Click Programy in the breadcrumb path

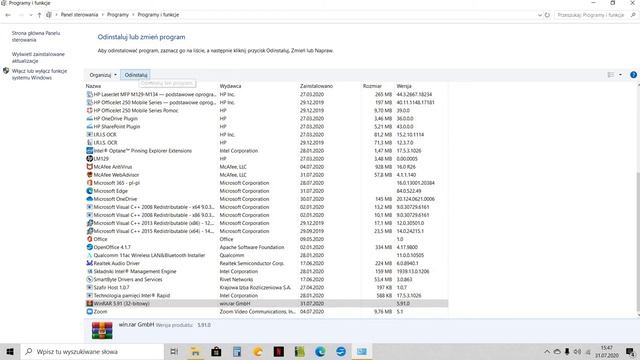(118, 15)
